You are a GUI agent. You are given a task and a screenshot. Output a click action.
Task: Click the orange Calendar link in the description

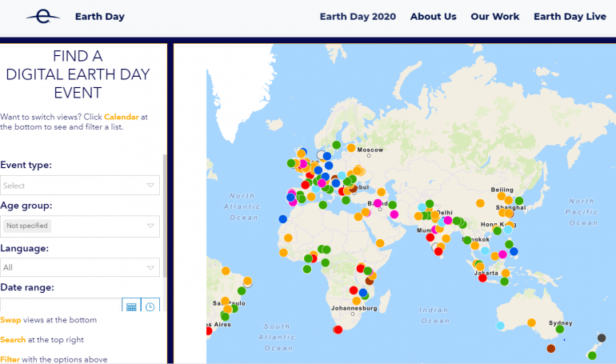click(x=122, y=117)
